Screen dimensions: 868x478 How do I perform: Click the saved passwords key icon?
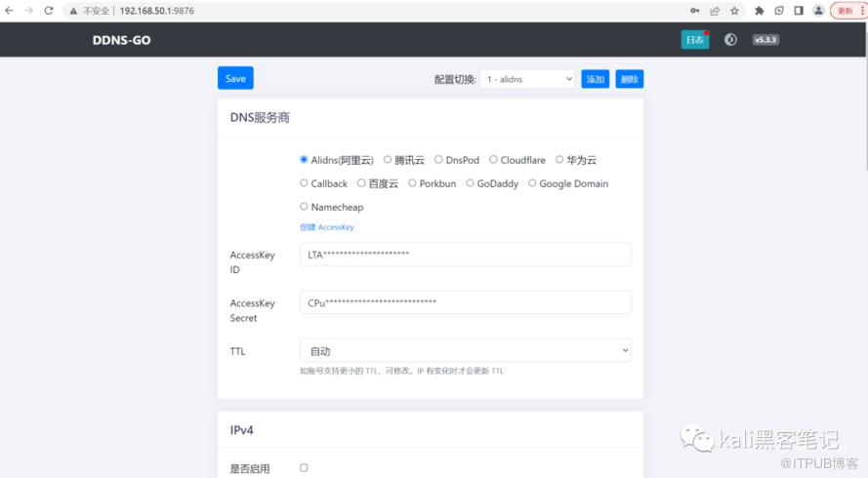coord(694,11)
